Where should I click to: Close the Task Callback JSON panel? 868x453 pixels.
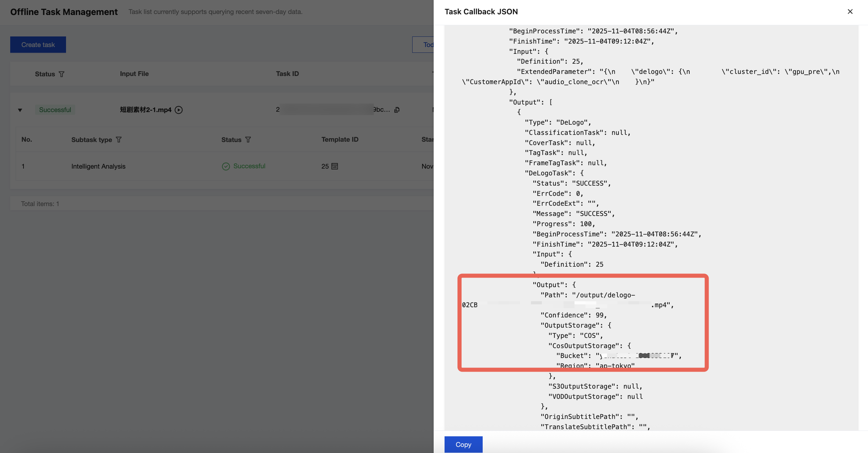click(x=850, y=12)
